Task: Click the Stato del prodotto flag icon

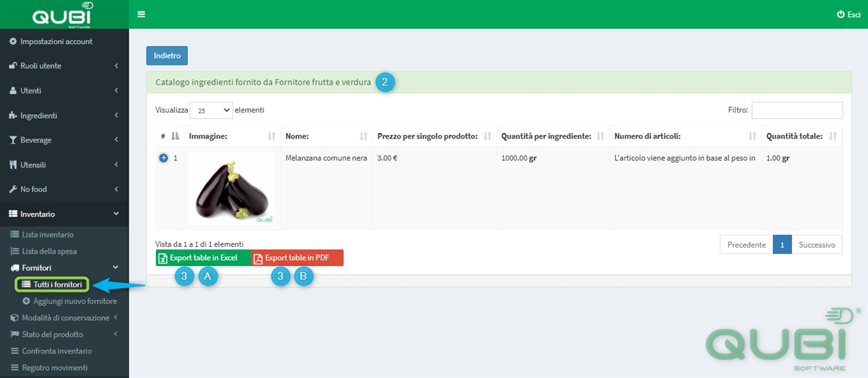Action: coord(15,335)
